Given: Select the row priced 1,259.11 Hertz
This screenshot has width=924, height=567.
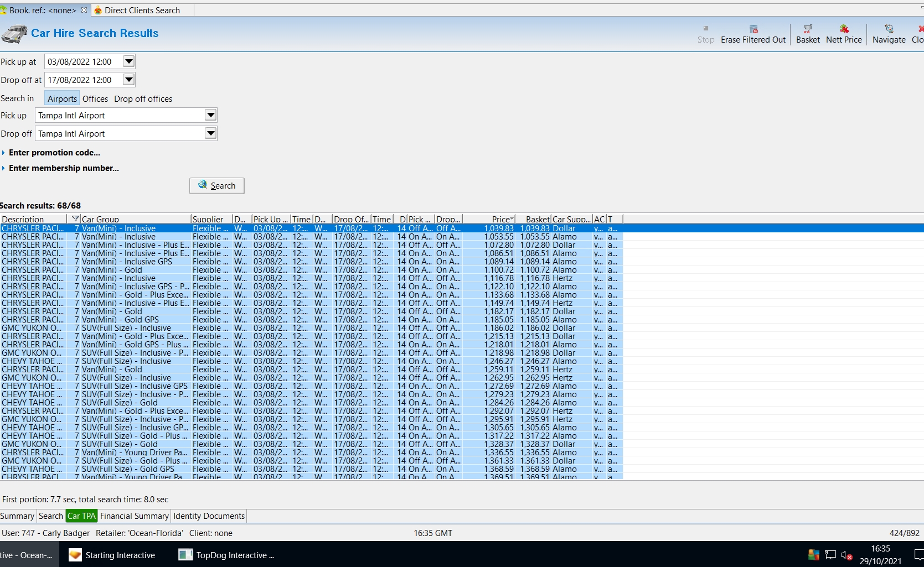Looking at the screenshot, I should [311, 370].
